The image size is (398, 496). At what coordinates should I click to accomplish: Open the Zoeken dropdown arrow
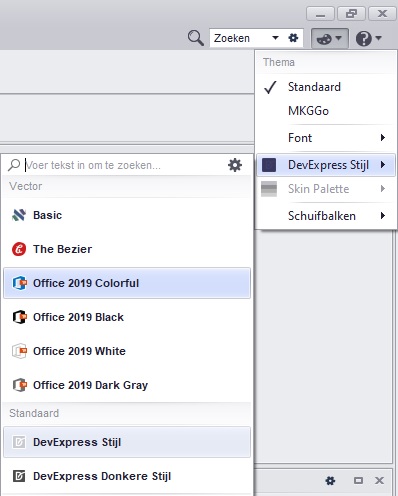(275, 38)
